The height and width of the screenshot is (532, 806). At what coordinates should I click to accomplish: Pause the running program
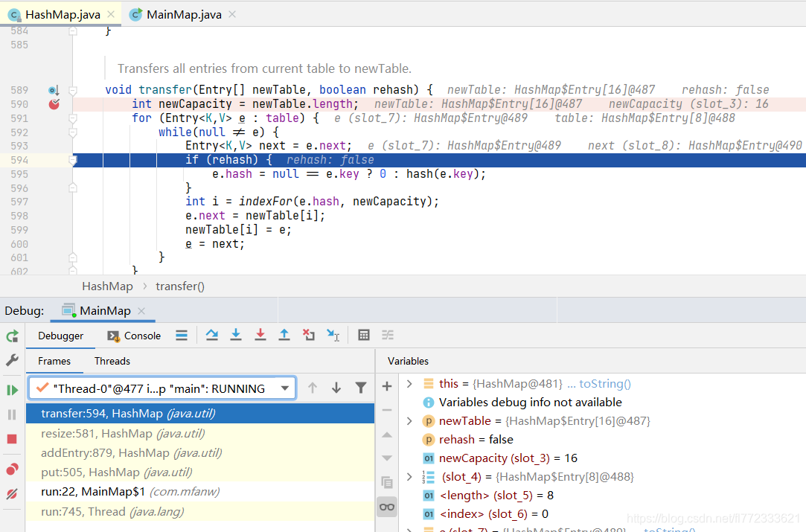pyautogui.click(x=12, y=414)
